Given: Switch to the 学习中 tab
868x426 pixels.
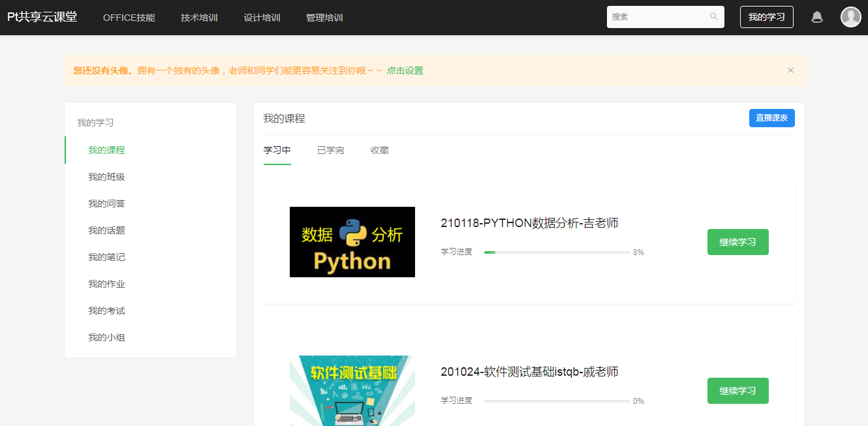Looking at the screenshot, I should coord(277,151).
